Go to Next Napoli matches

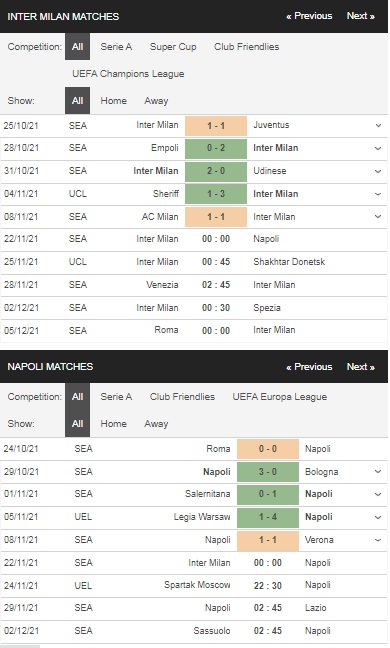pyautogui.click(x=361, y=367)
